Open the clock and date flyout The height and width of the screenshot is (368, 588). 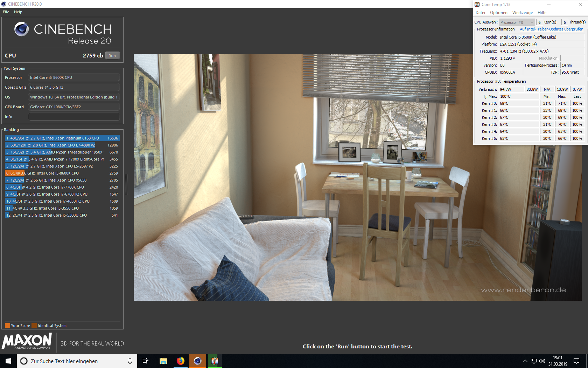558,361
